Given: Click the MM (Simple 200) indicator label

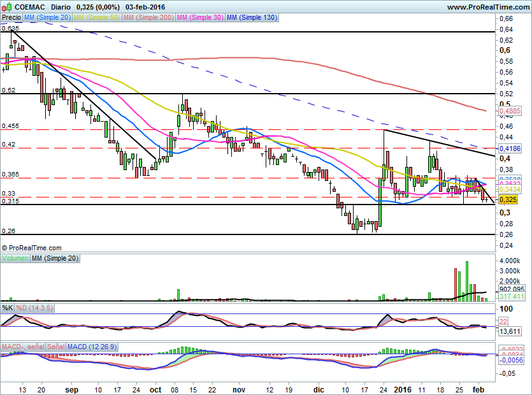Looking at the screenshot, I should (149, 18).
